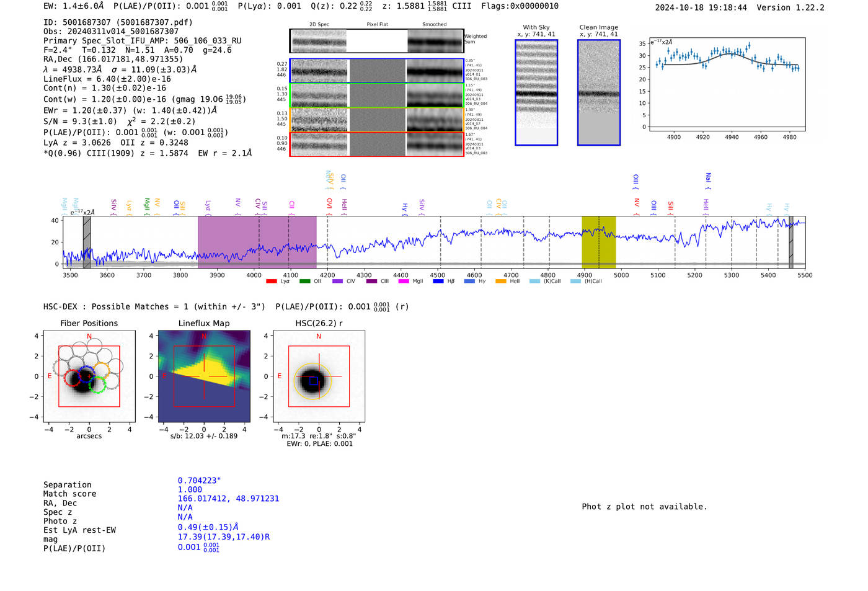Select the s/b: 12.03 +/- 0.189 caption
The width and height of the screenshot is (868, 591).
(x=204, y=436)
